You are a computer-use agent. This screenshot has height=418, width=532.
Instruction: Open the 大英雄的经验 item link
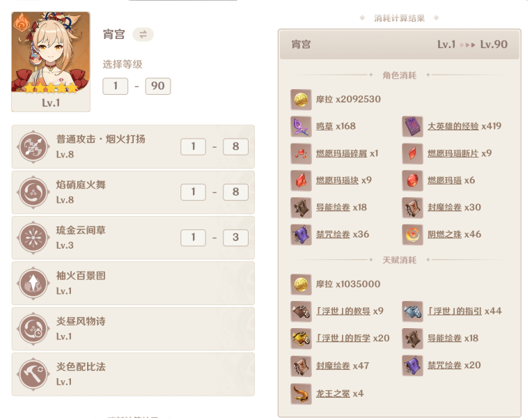pyautogui.click(x=453, y=126)
